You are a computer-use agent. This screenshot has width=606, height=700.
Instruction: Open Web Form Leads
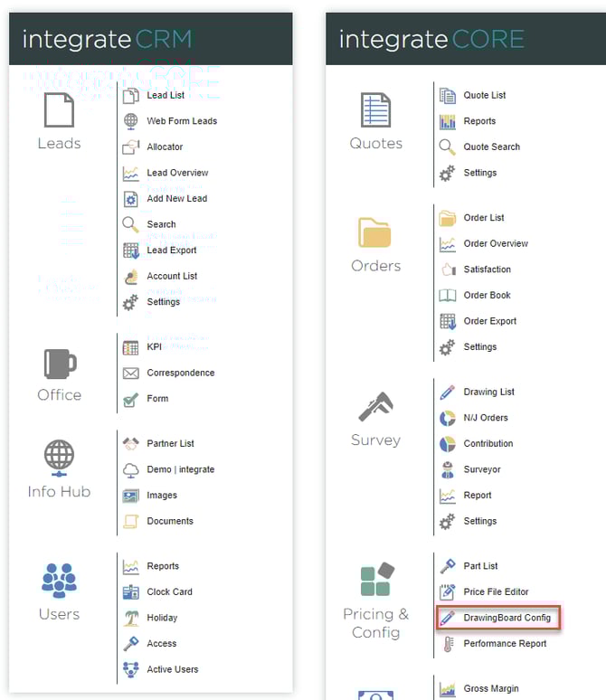(181, 121)
